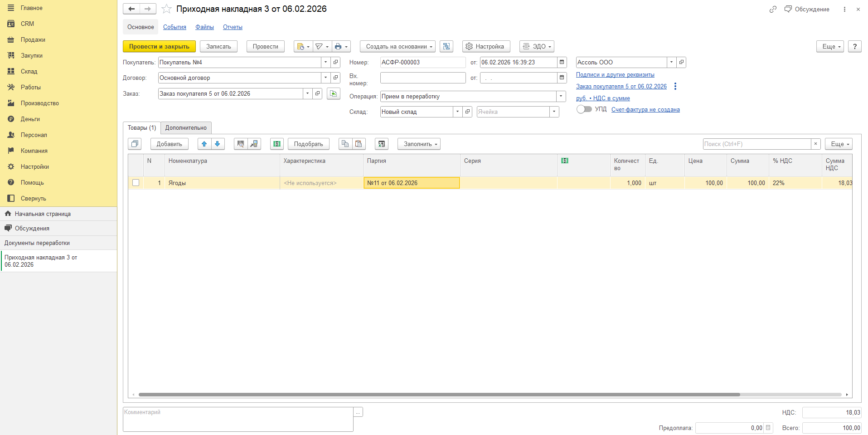Open document structure icon next to Создать на основании
This screenshot has width=868, height=435.
(x=446, y=46)
